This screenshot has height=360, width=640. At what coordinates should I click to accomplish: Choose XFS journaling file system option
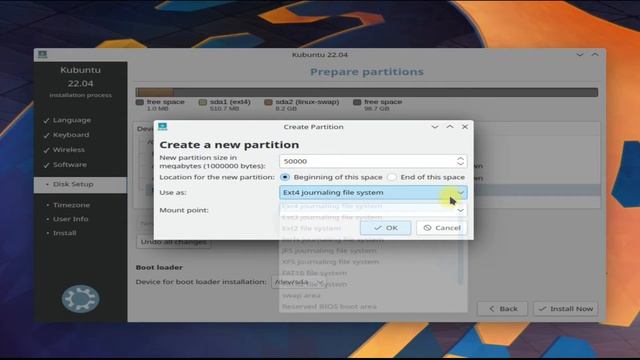330,262
